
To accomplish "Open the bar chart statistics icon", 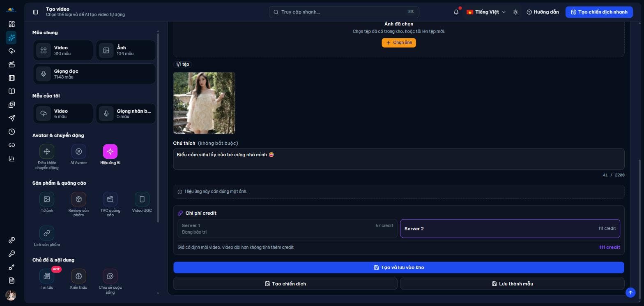I will [x=11, y=159].
